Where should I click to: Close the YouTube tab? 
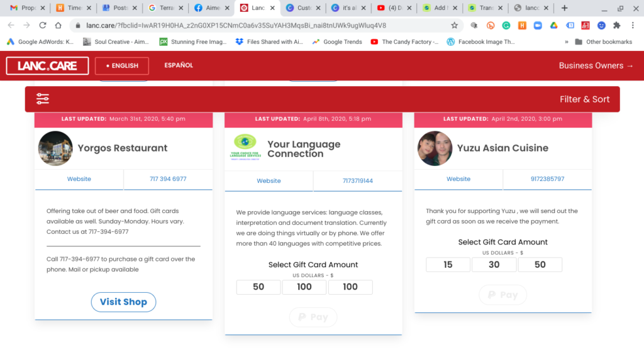click(409, 8)
